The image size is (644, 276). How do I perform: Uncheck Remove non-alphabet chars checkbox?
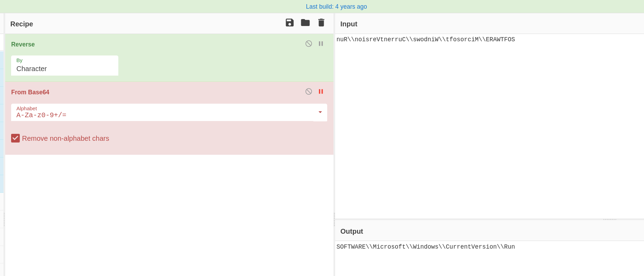point(15,138)
